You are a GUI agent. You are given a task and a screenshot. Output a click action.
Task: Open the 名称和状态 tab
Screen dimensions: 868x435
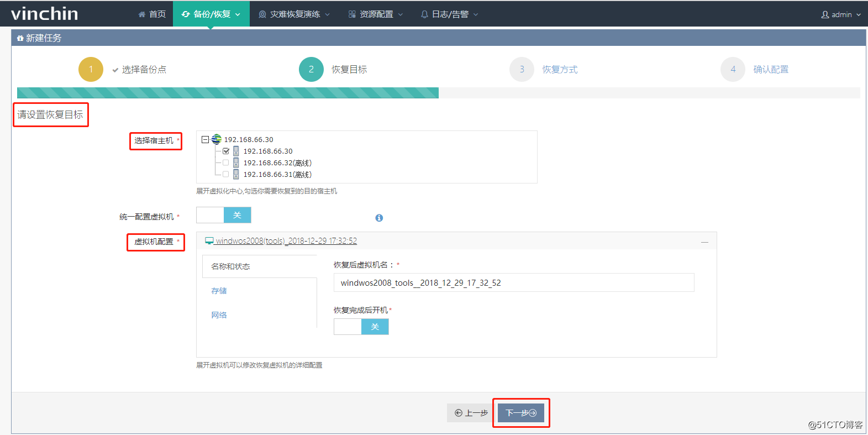coord(260,266)
